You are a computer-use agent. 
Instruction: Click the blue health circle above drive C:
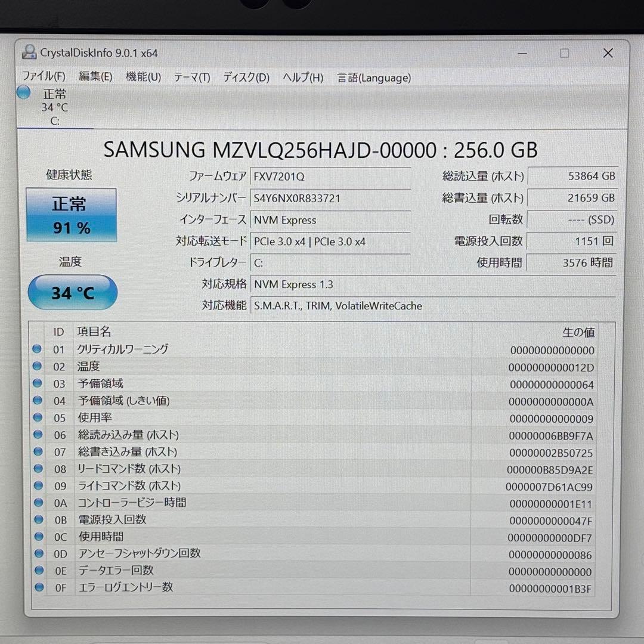click(x=23, y=92)
